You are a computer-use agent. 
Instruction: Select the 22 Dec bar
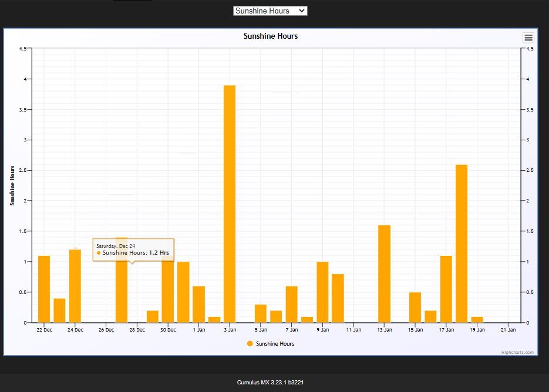tap(44, 289)
